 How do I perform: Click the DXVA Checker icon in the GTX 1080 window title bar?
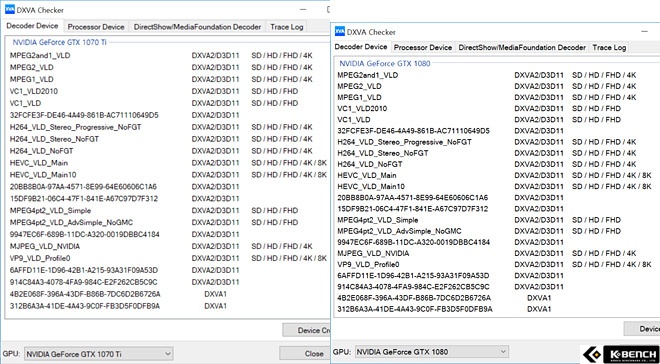(x=340, y=32)
